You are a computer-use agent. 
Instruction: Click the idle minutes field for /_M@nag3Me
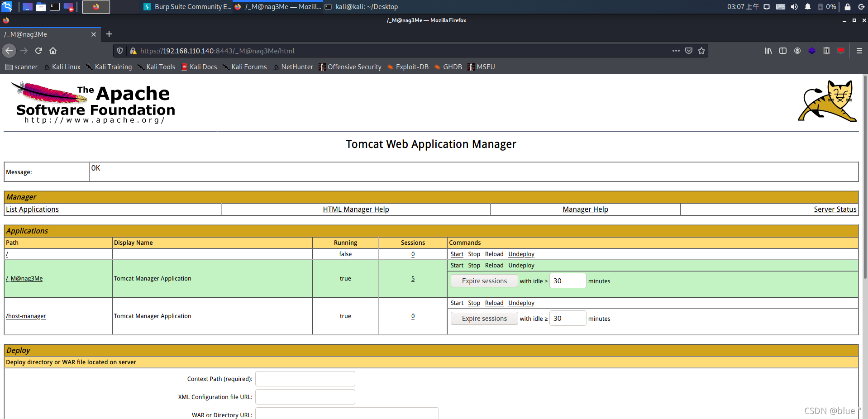point(568,281)
